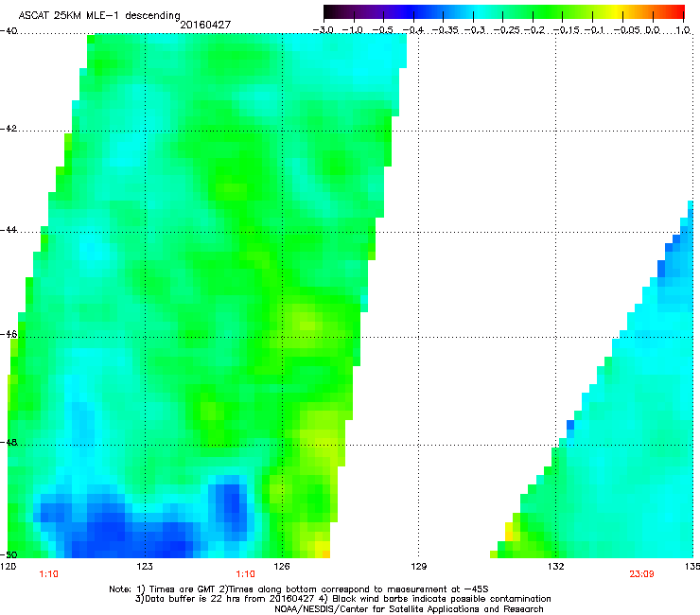Click the "132" longitude axis label
This screenshot has width=700, height=615.
point(556,567)
